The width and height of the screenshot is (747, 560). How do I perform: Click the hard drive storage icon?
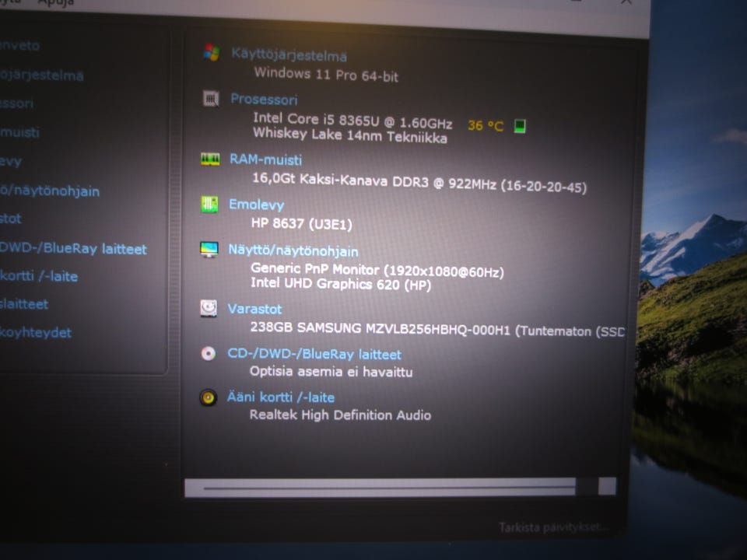tap(209, 308)
